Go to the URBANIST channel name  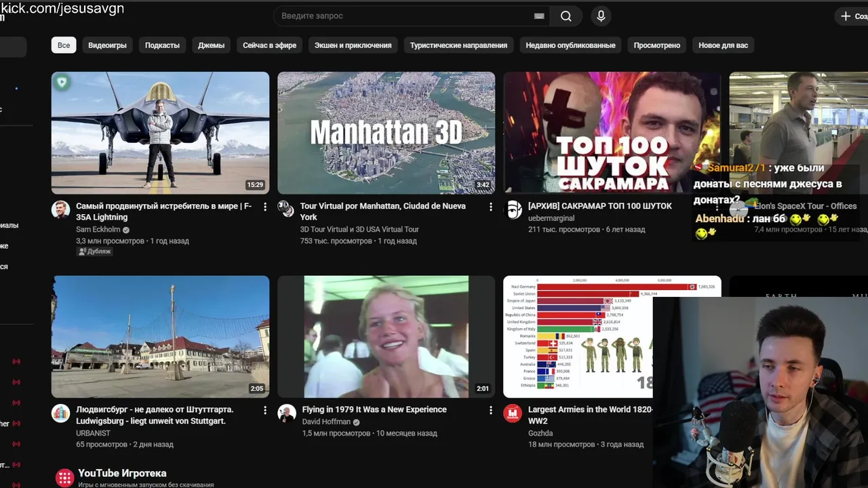(x=93, y=433)
